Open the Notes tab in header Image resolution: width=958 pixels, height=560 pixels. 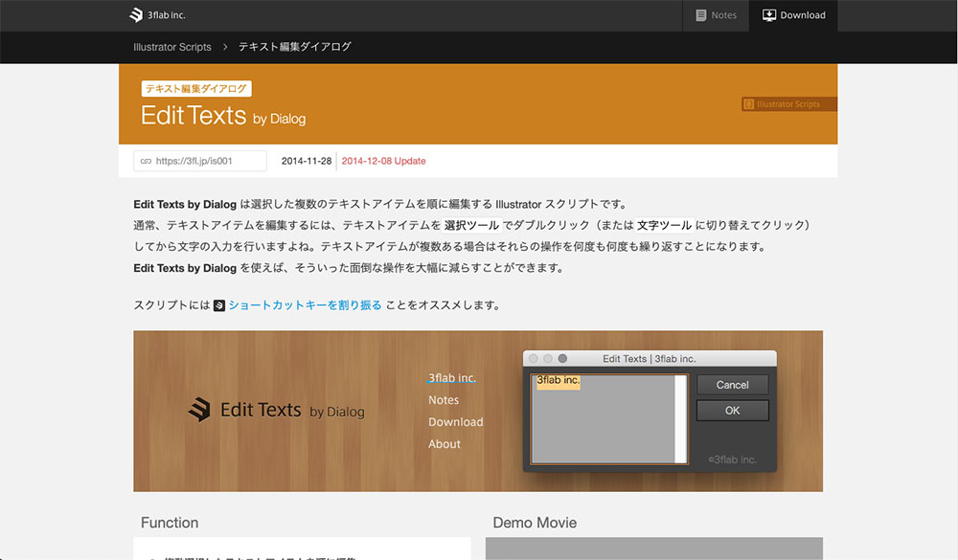(x=716, y=15)
